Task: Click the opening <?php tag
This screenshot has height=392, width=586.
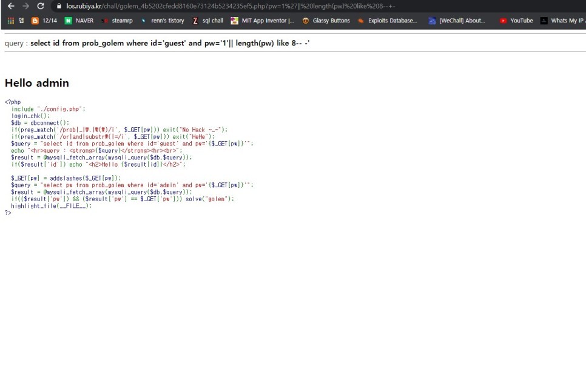Action: [x=13, y=102]
